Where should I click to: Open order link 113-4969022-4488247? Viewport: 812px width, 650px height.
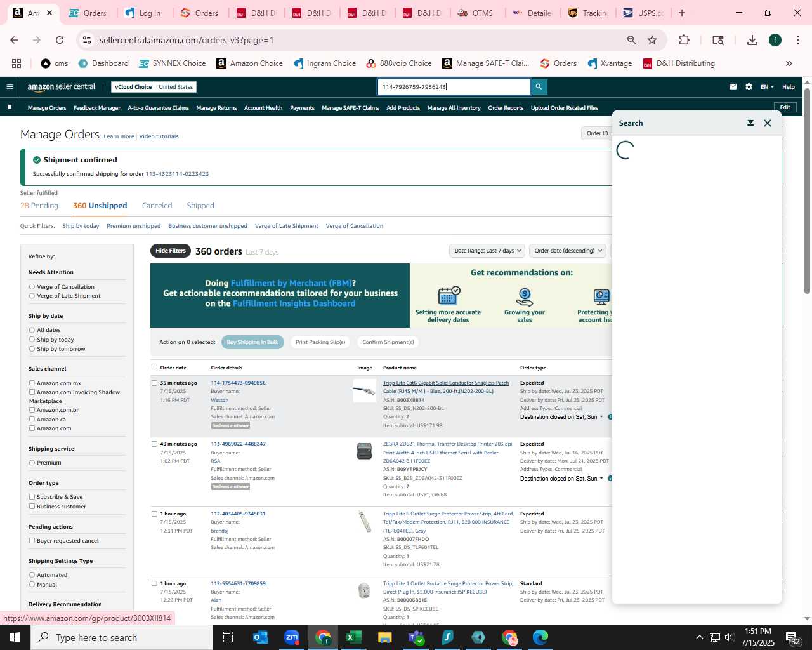(238, 444)
